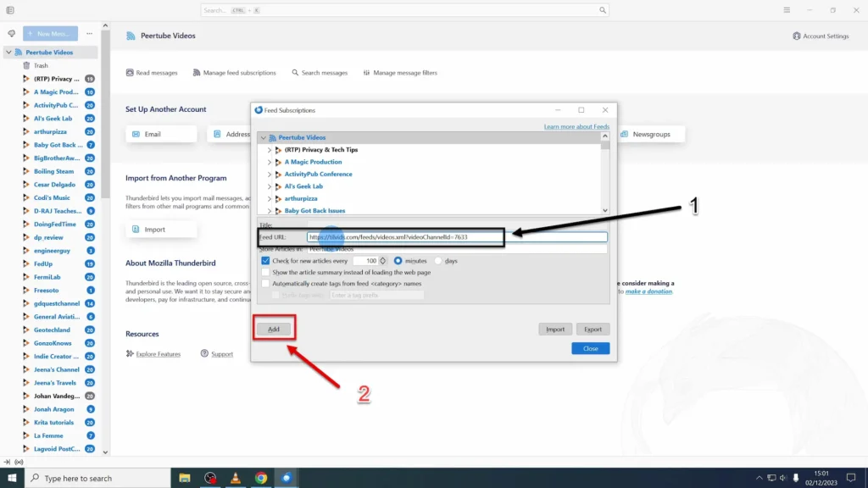This screenshot has height=488, width=868.
Task: Select La Femme folder in sidebar
Action: pos(48,435)
